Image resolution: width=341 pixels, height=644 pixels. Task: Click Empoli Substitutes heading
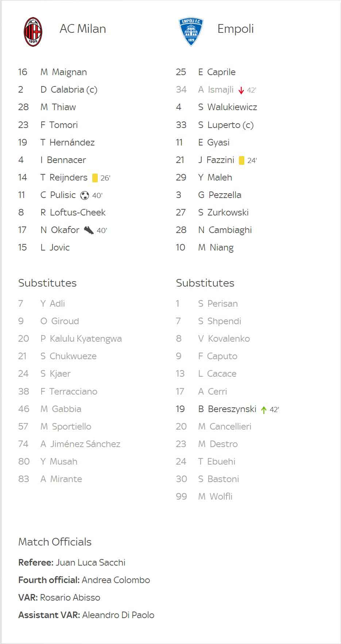click(x=205, y=283)
